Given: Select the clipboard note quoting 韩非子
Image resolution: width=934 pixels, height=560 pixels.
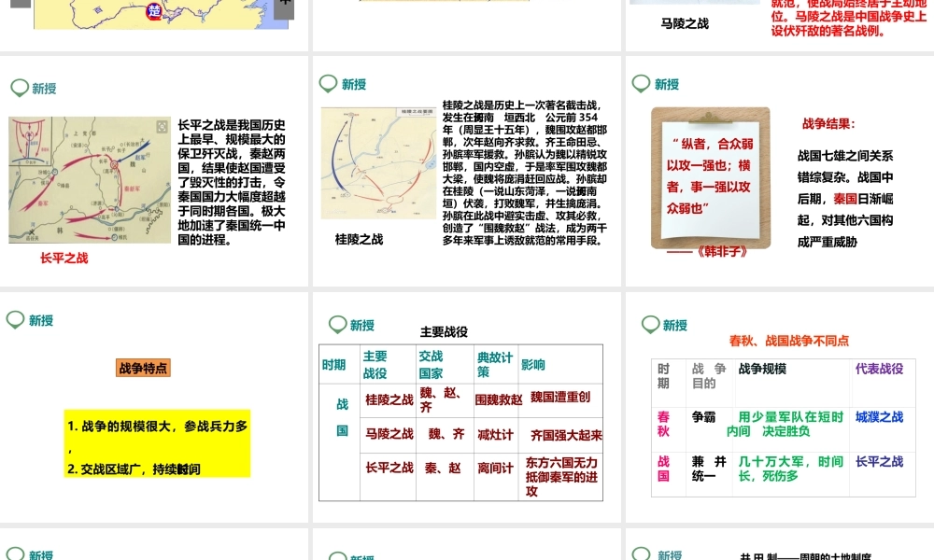Looking at the screenshot, I should point(711,178).
